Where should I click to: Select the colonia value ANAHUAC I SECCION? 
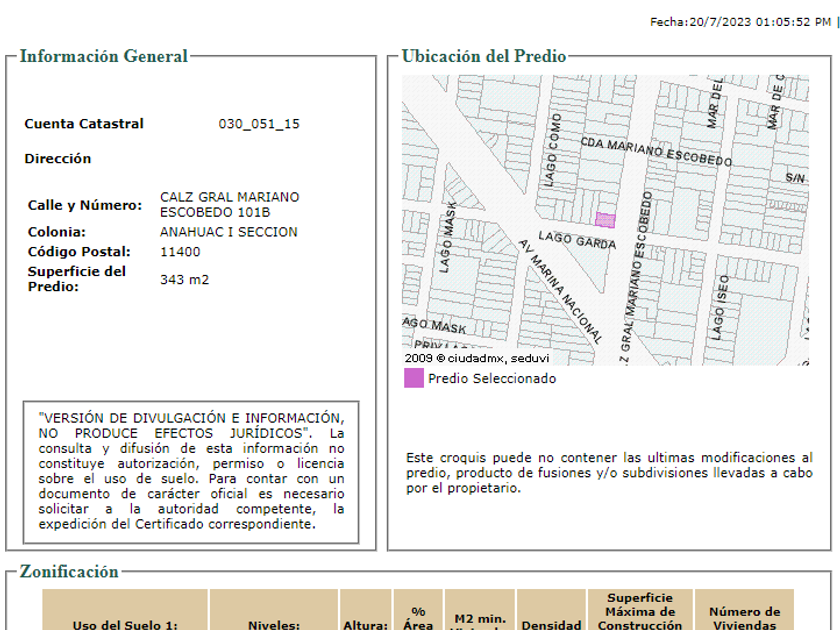click(229, 232)
